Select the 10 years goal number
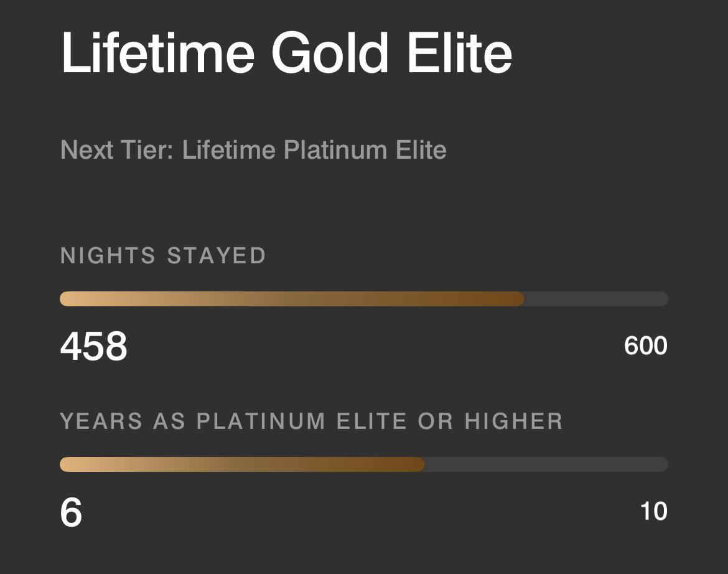This screenshot has width=728, height=574. (651, 512)
